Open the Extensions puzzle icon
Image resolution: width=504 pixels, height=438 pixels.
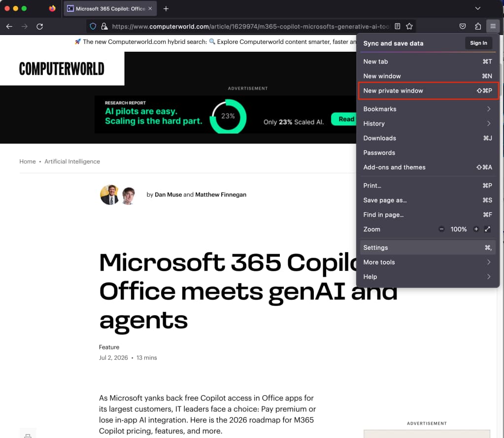point(478,26)
